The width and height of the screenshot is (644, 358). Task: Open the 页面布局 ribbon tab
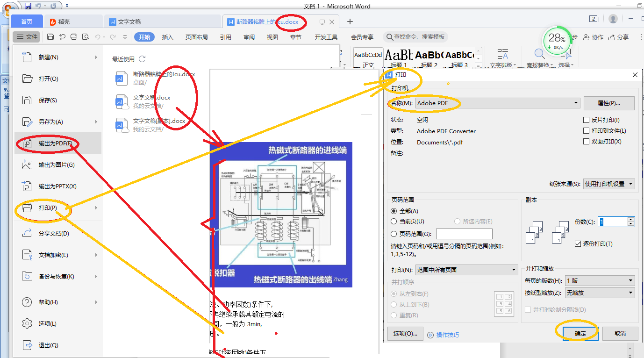coord(196,37)
